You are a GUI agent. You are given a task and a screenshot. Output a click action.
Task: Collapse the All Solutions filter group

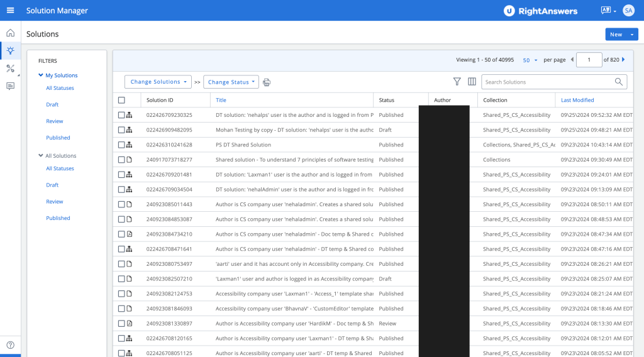(x=41, y=155)
